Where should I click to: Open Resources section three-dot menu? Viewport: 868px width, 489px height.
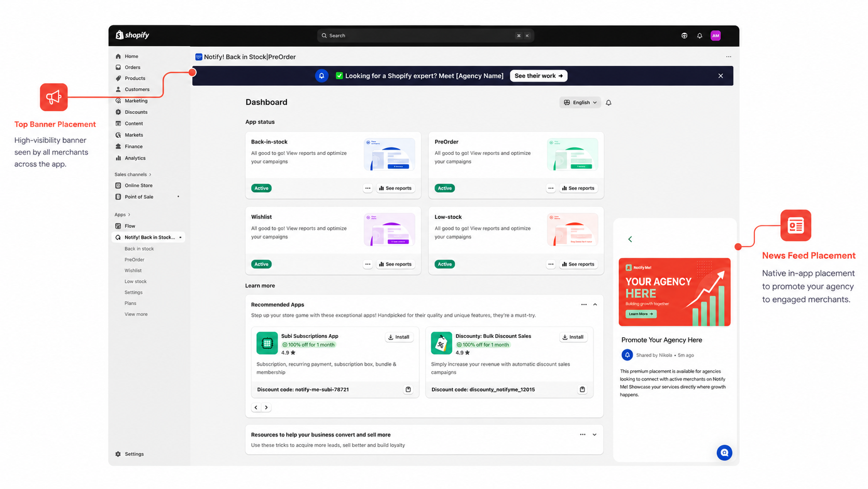click(x=582, y=435)
